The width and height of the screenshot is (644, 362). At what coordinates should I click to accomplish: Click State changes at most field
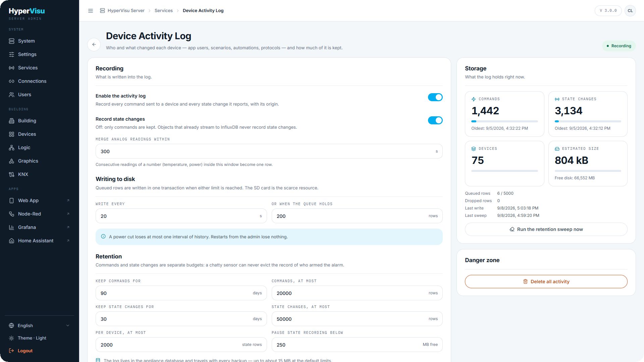[x=357, y=319]
